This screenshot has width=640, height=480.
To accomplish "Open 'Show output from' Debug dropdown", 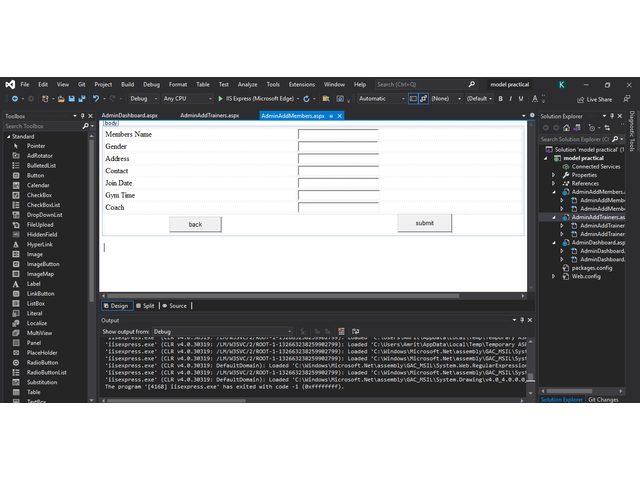I will pyautogui.click(x=222, y=331).
